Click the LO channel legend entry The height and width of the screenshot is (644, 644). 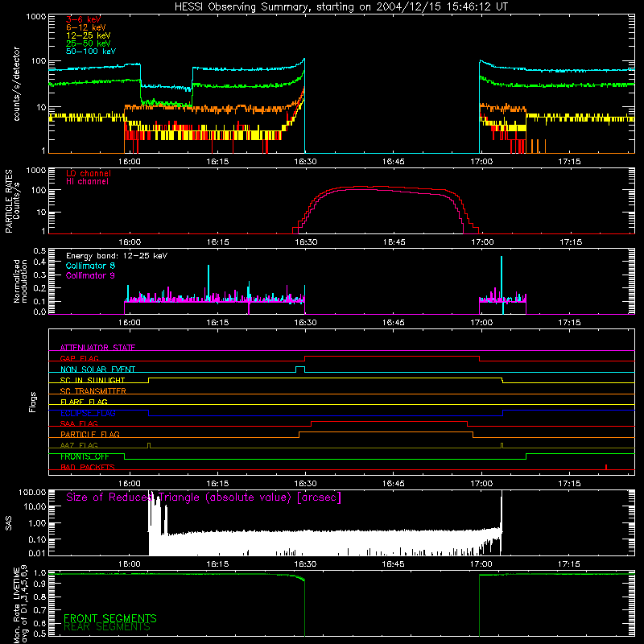click(89, 173)
